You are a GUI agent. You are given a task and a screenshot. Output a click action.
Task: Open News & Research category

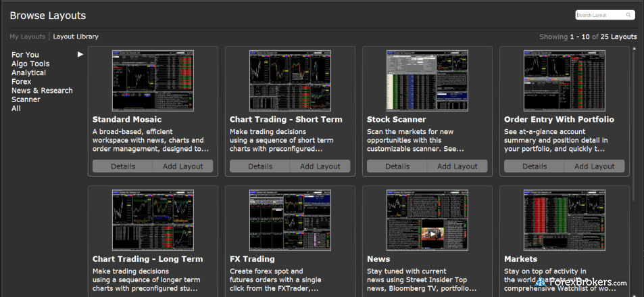(42, 91)
